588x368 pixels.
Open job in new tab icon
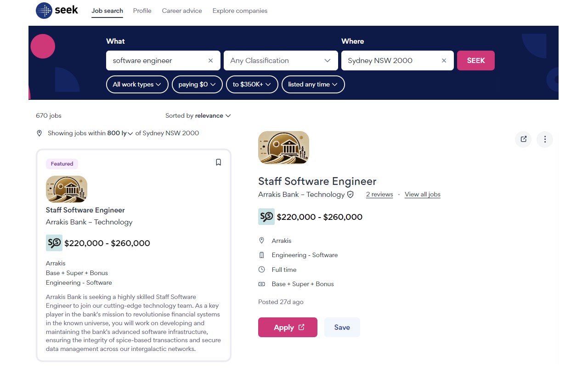[523, 139]
